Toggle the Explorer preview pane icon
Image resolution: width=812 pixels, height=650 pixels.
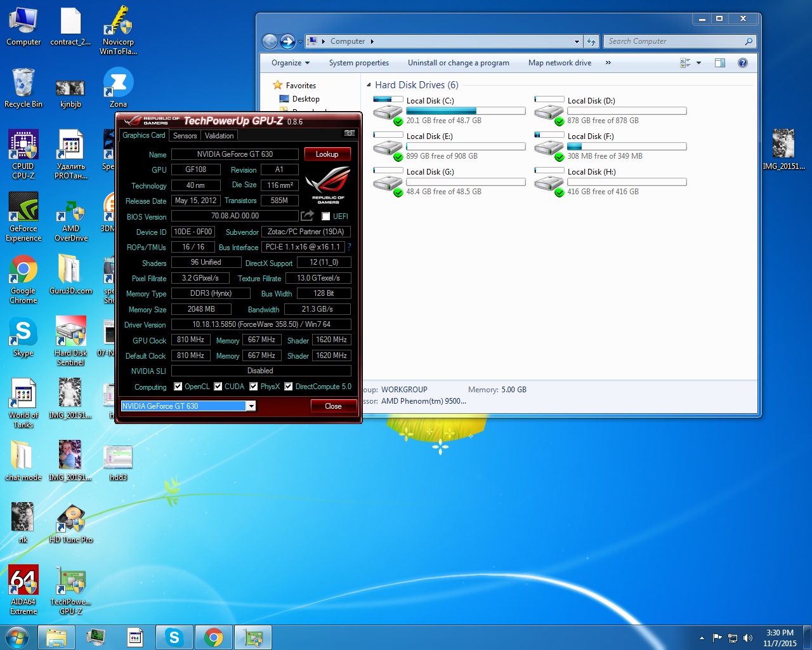719,63
